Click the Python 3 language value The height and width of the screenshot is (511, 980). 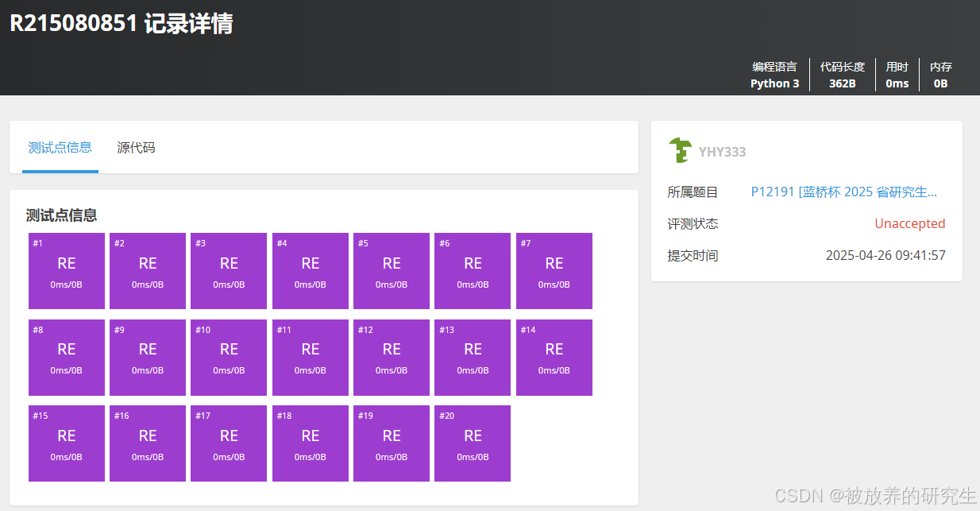click(x=775, y=83)
